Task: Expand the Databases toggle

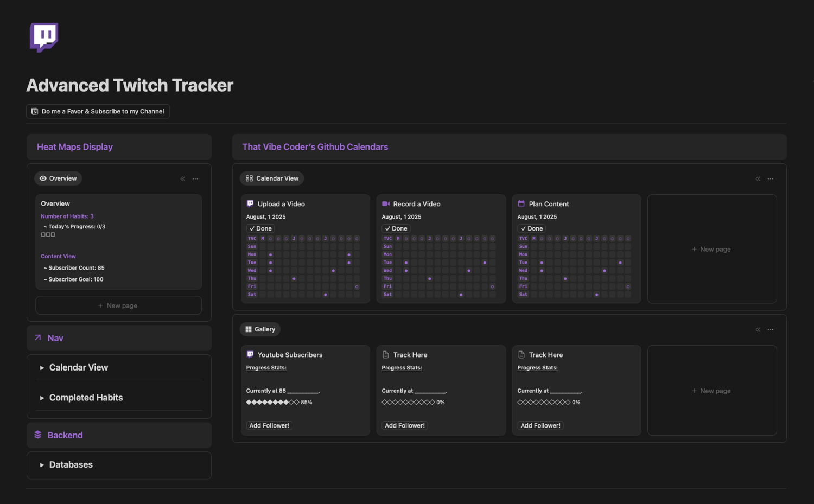Action: coord(42,465)
